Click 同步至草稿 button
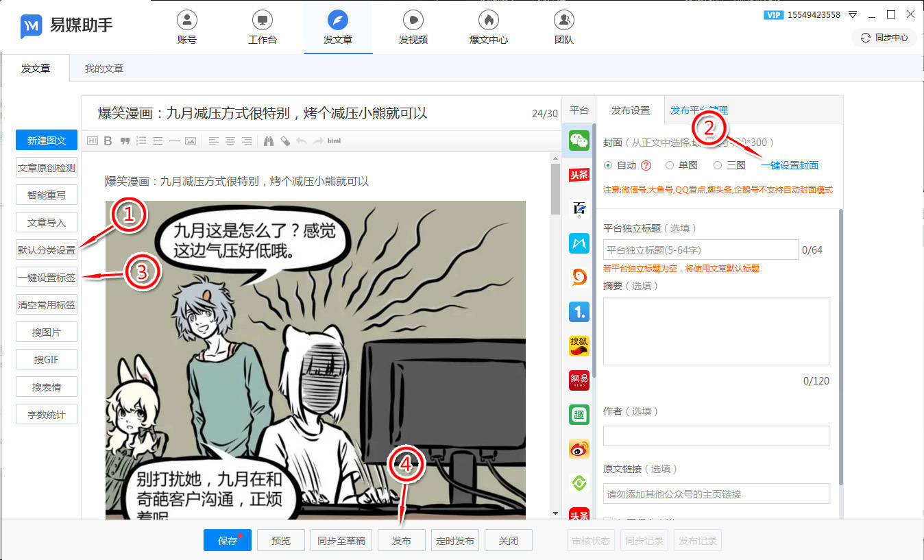 pos(341,540)
